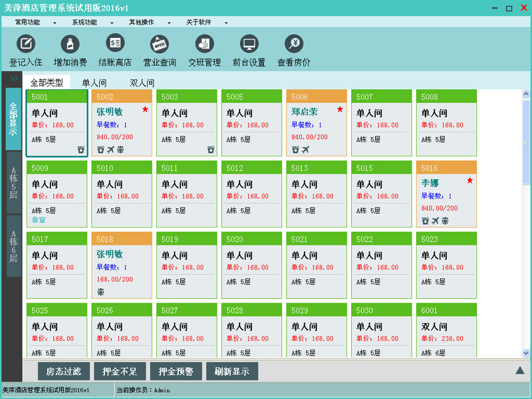The image size is (532, 399).
Task: Select room card 5020
Action: pyautogui.click(x=252, y=265)
